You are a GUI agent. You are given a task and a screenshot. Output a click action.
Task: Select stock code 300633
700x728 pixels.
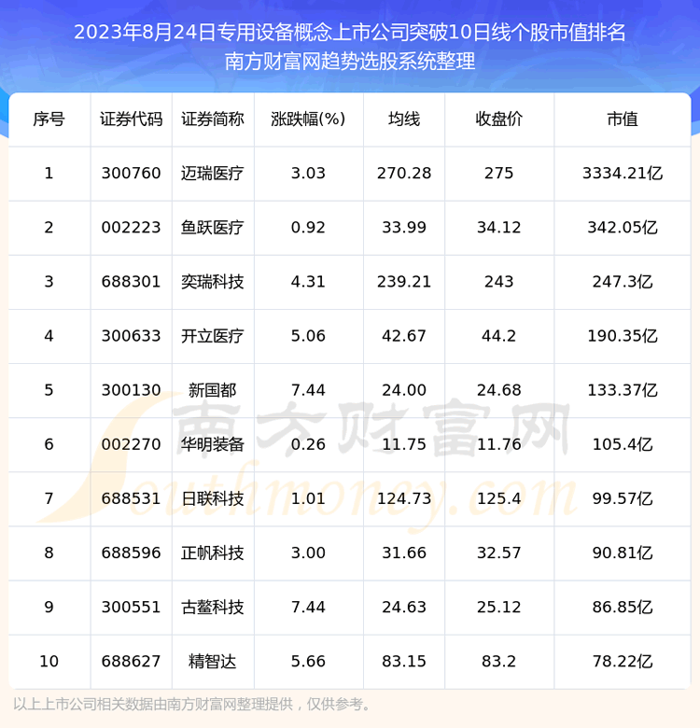click(x=131, y=336)
